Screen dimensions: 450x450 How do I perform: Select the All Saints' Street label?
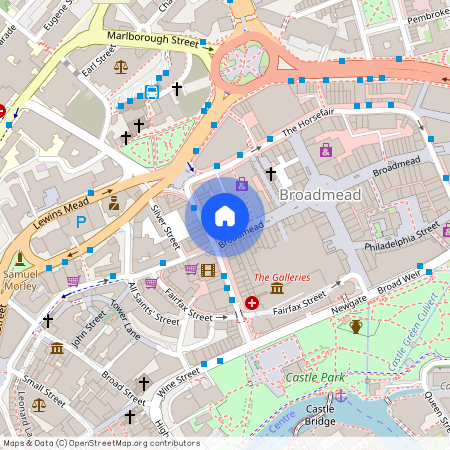154,304
